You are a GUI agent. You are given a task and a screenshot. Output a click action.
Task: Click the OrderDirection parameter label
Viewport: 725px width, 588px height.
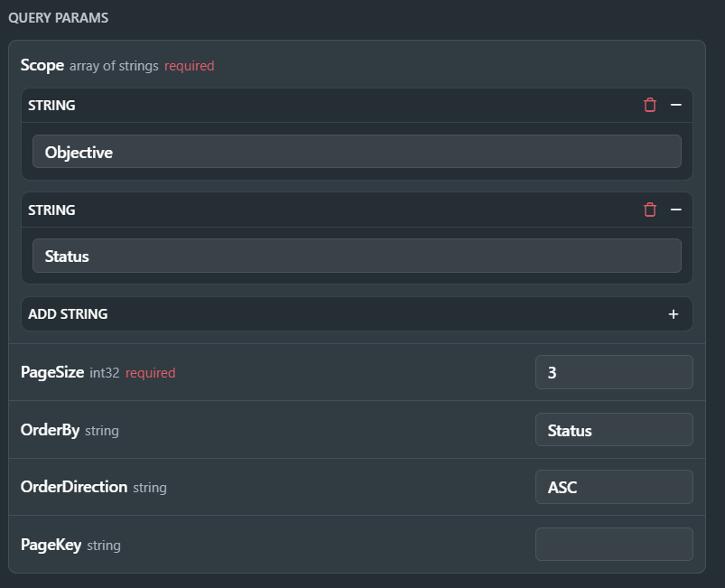[74, 487]
